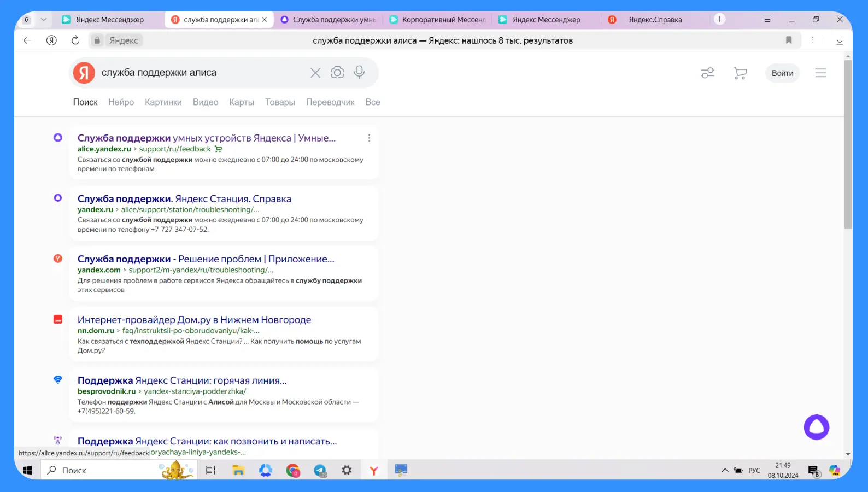Open the browser hamburger menu in title bar
This screenshot has height=492, width=868.
pyautogui.click(x=767, y=19)
